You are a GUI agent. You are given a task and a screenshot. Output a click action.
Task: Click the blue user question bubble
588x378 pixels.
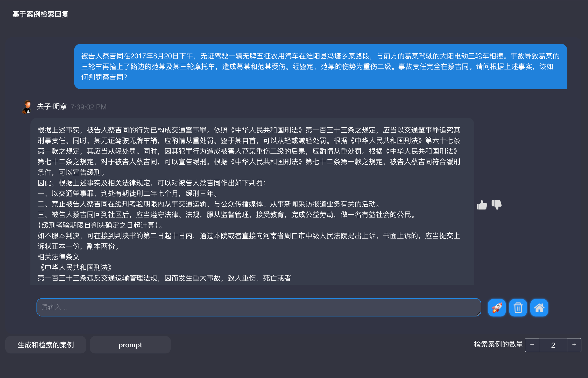(320, 67)
